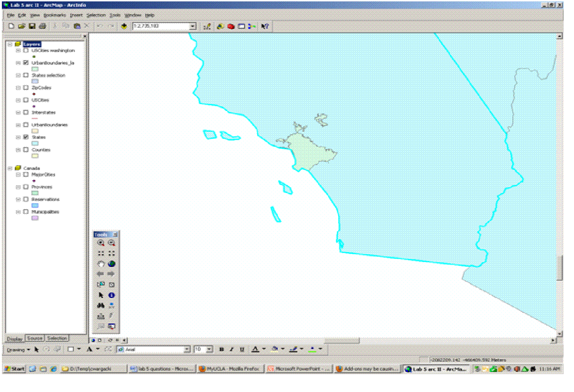Activate the Pan tool
574x392 pixels.
(100, 264)
